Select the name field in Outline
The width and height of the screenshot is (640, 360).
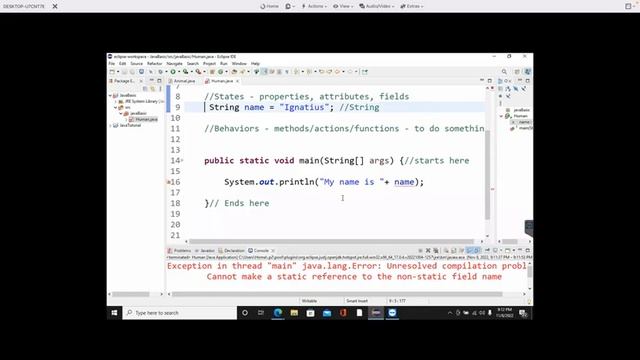[522, 122]
